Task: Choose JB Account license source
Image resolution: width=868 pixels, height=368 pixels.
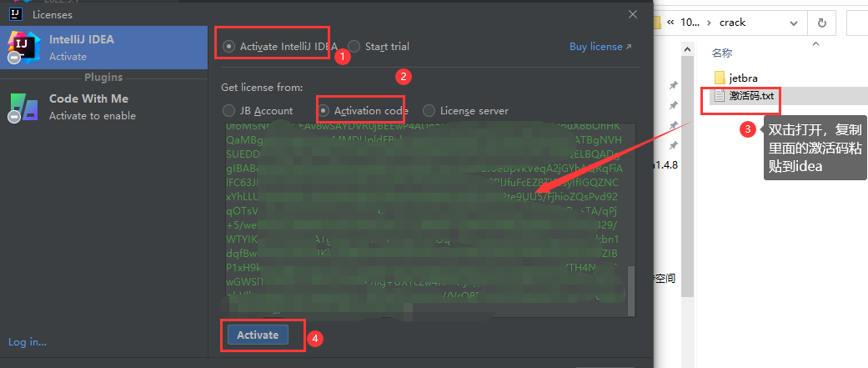Action: click(228, 111)
